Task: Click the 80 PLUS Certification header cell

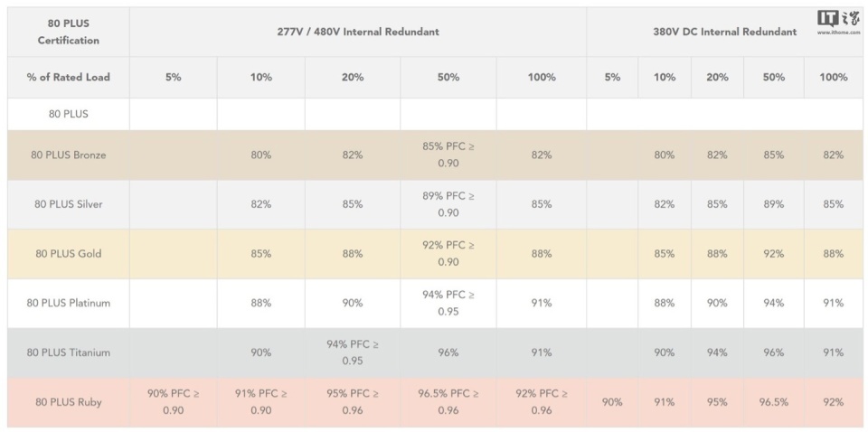Action: [x=69, y=32]
